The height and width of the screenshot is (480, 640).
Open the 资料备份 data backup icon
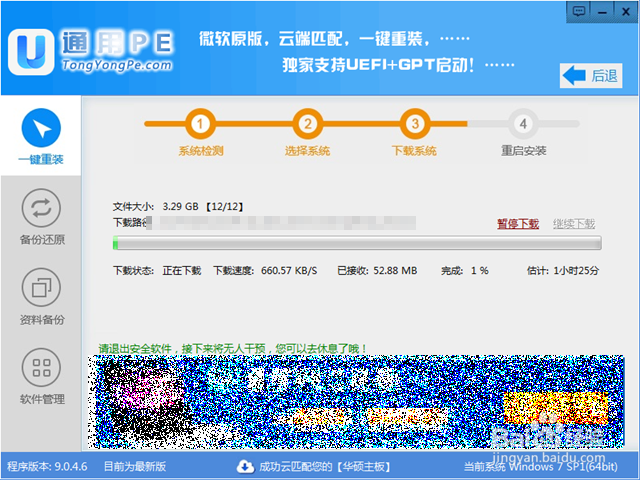tap(41, 287)
